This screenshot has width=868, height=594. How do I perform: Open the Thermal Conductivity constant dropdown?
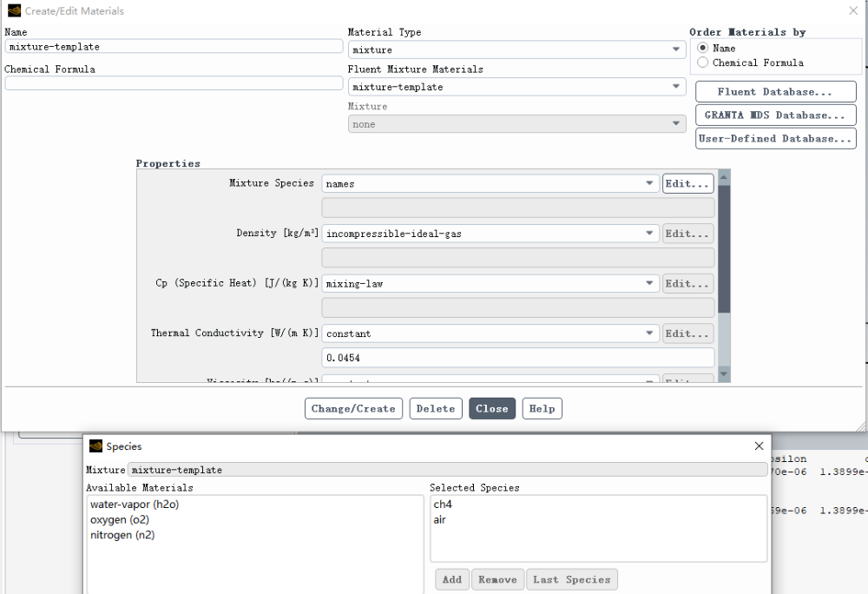490,333
